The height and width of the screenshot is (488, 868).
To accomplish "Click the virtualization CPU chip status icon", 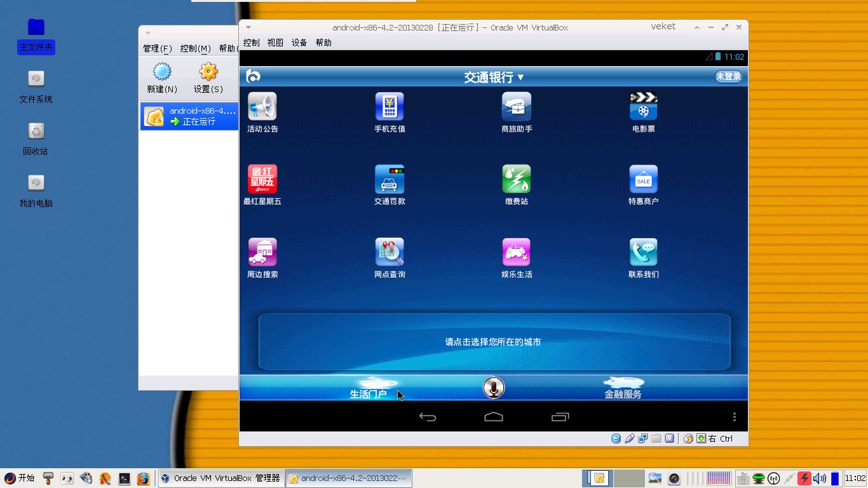I will 670,438.
